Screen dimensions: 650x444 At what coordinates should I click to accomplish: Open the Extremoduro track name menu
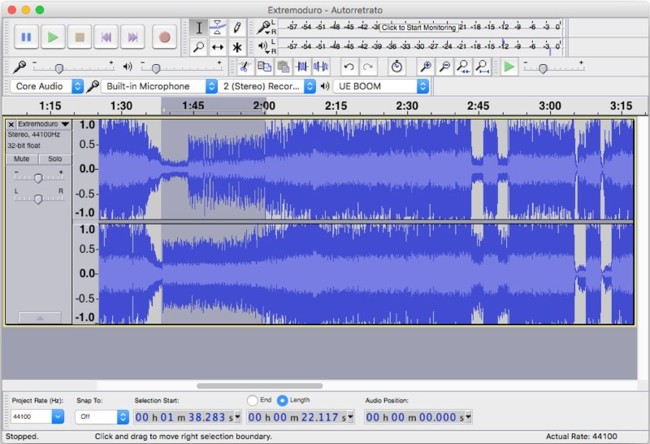click(44, 124)
